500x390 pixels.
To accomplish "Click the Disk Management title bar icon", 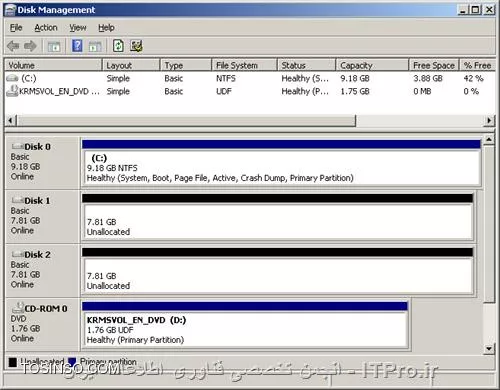I will pyautogui.click(x=11, y=10).
